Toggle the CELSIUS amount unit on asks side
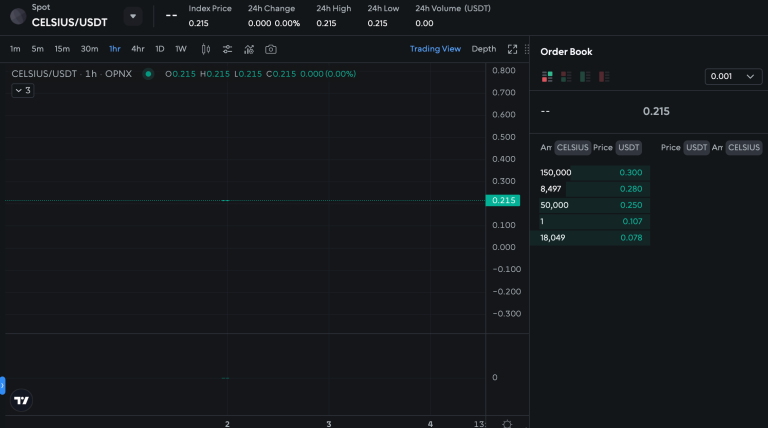 [744, 147]
